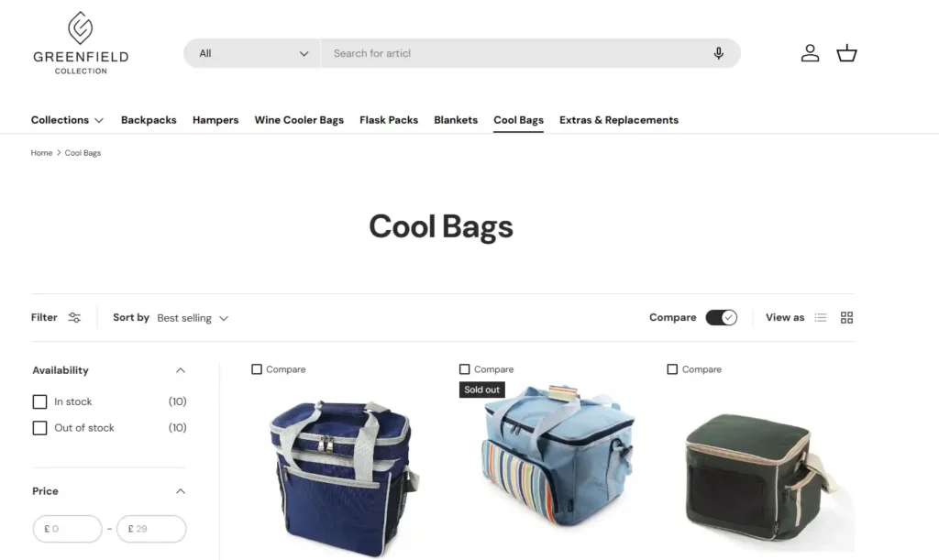Activate voice search microphone icon

coord(719,53)
